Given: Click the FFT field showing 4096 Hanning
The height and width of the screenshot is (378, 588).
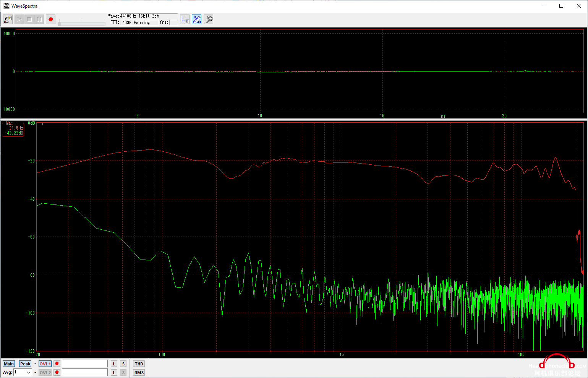Looking at the screenshot, I should (x=139, y=23).
